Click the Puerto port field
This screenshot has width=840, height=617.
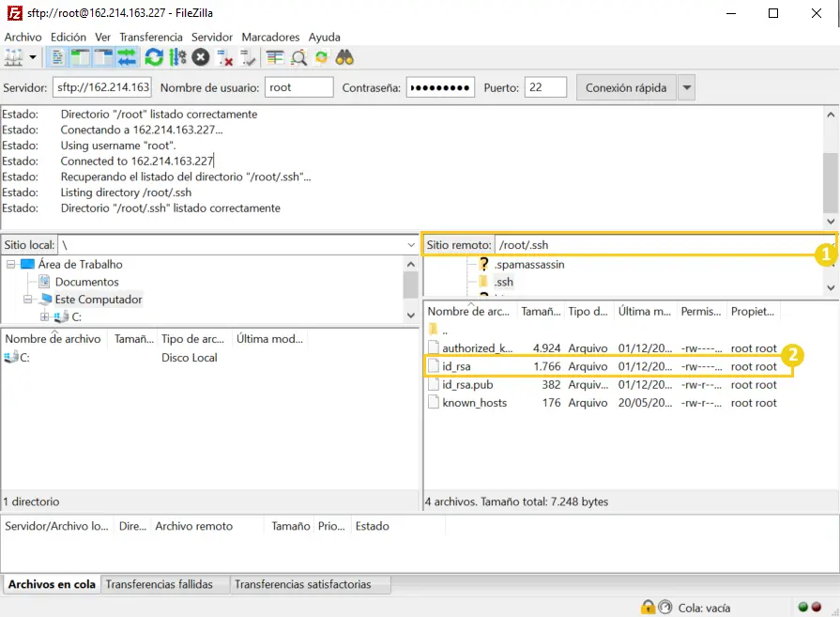pyautogui.click(x=545, y=87)
